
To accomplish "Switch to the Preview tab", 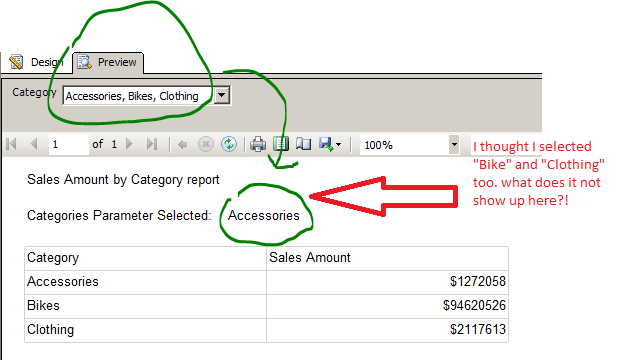I will tap(108, 62).
